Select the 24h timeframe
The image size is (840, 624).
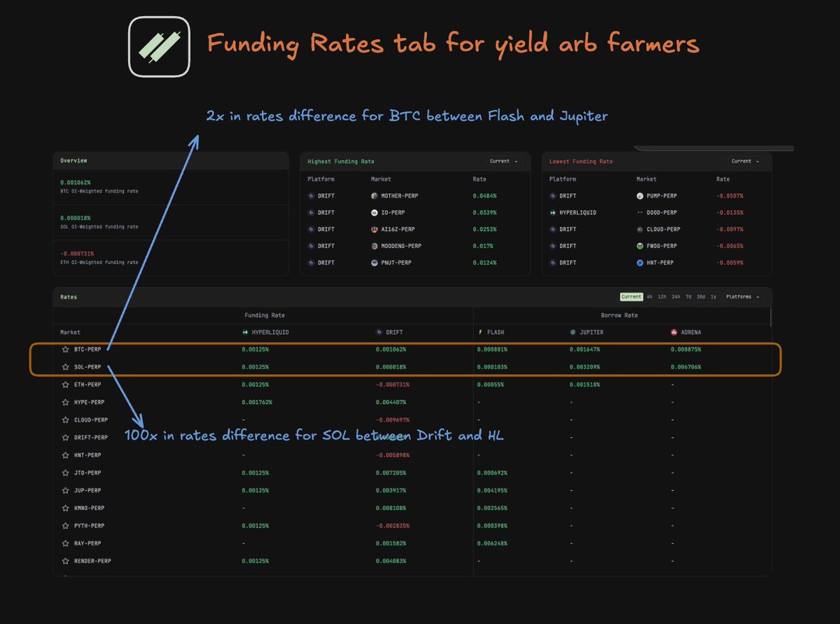coord(675,297)
